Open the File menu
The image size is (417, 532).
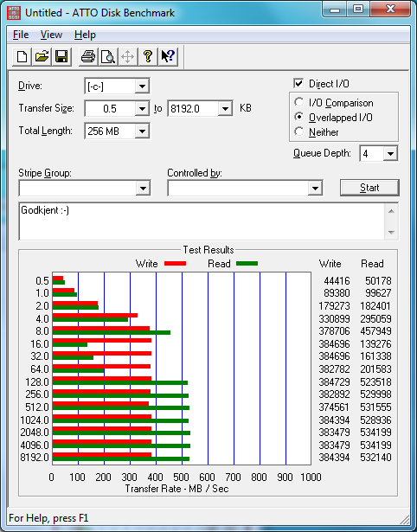(21, 35)
